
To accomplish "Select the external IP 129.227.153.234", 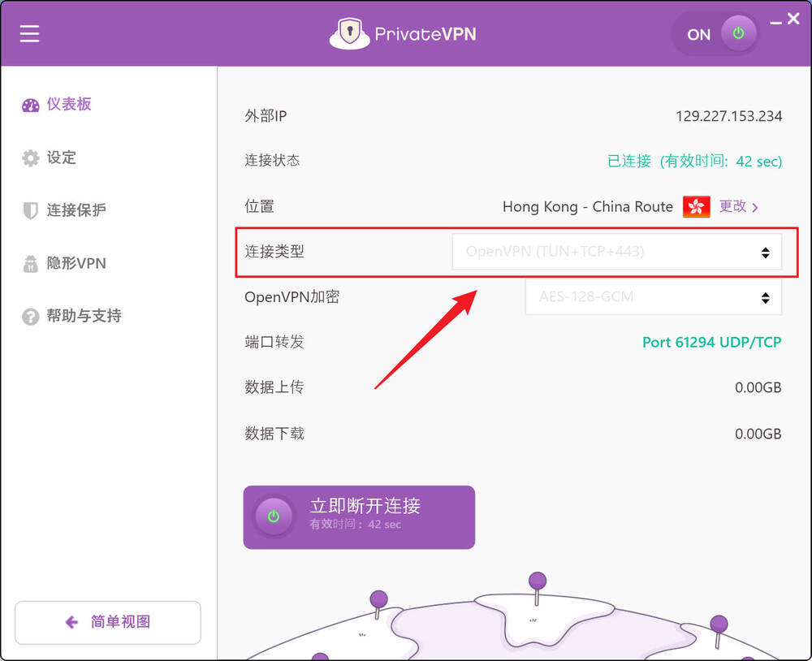I will pyautogui.click(x=728, y=116).
